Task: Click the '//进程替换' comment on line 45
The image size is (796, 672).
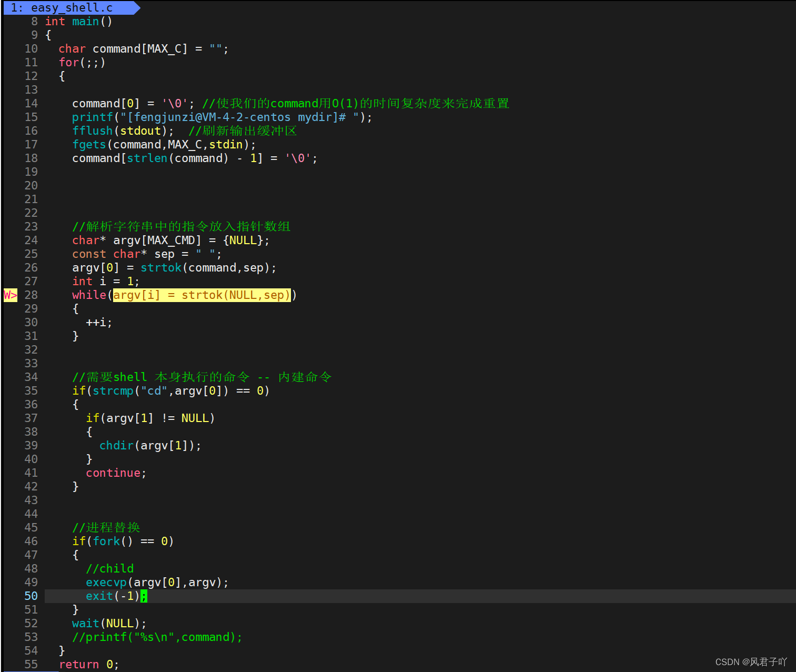Action: click(x=106, y=527)
